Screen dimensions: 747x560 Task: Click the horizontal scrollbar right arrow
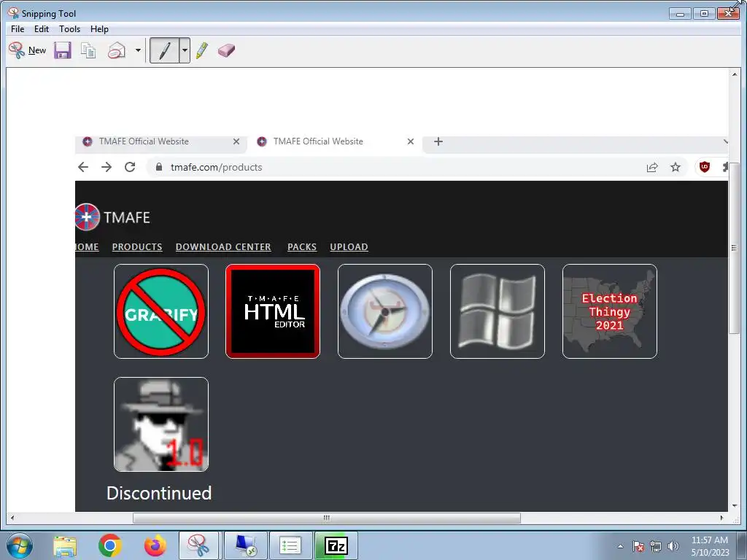721,518
